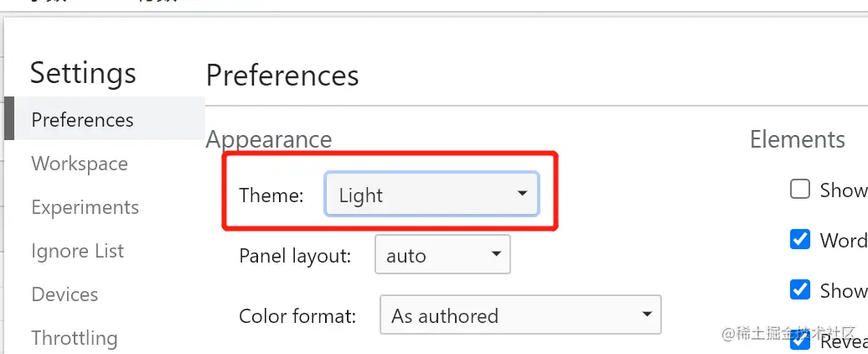Viewport: 868px width, 354px height.
Task: Expand the Panel layout dropdown set to auto
Action: point(442,256)
